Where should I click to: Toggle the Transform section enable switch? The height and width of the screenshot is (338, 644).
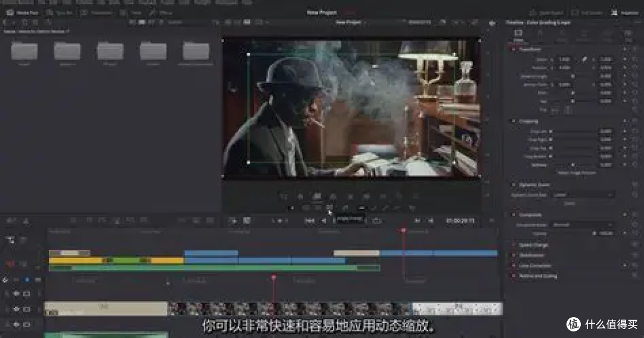click(513, 49)
